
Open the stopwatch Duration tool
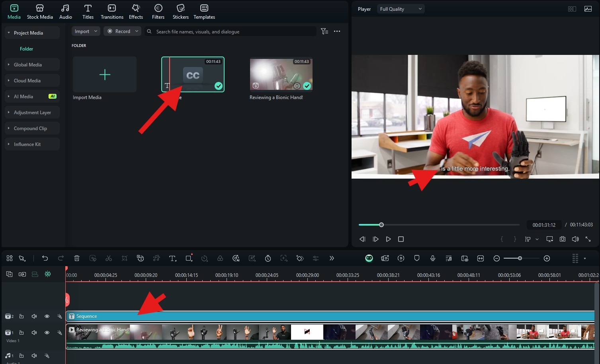coord(268,258)
